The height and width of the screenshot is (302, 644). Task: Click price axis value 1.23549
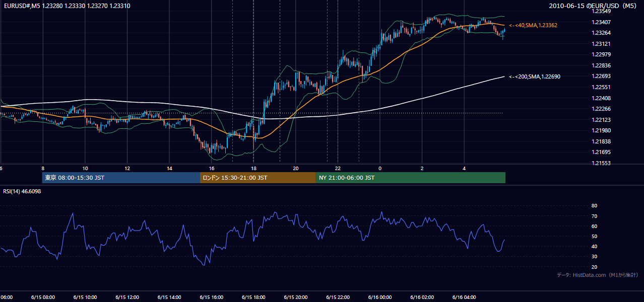pos(601,11)
